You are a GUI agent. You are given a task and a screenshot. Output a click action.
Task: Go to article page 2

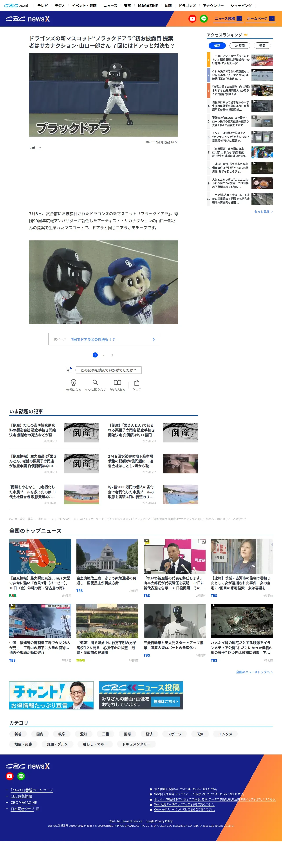click(x=103, y=355)
